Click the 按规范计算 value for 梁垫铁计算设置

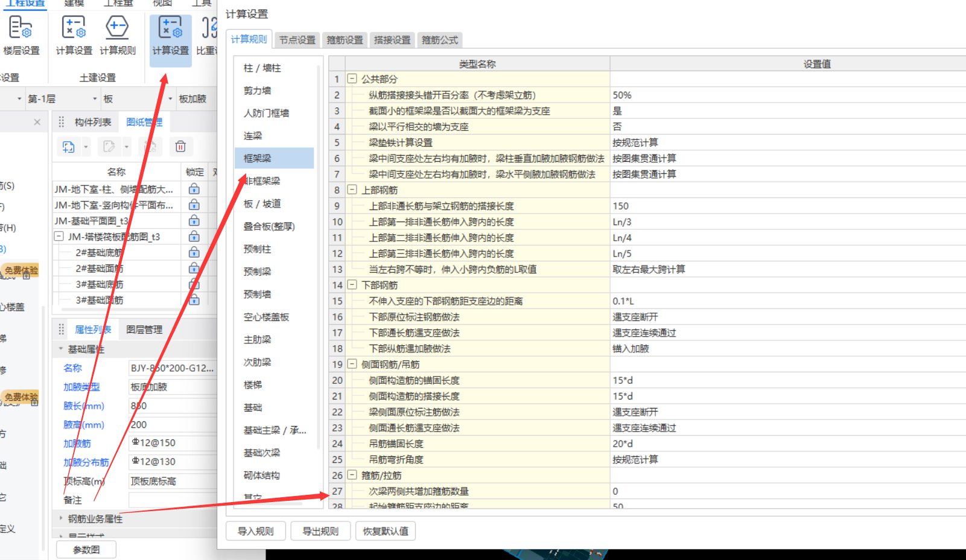[x=787, y=142]
